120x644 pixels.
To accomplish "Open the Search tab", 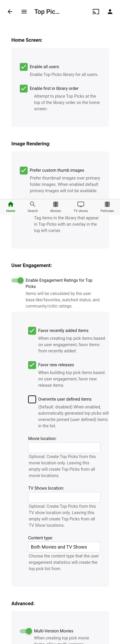I will coord(32,207).
